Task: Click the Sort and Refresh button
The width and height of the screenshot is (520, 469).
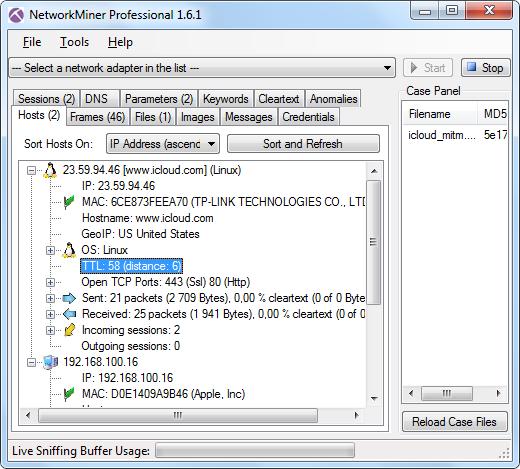Action: coord(303,144)
